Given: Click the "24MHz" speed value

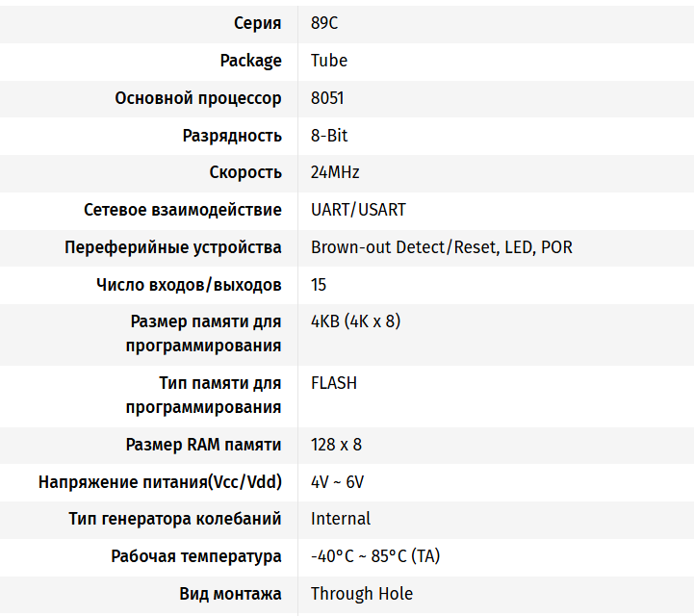Looking at the screenshot, I should [x=335, y=173].
